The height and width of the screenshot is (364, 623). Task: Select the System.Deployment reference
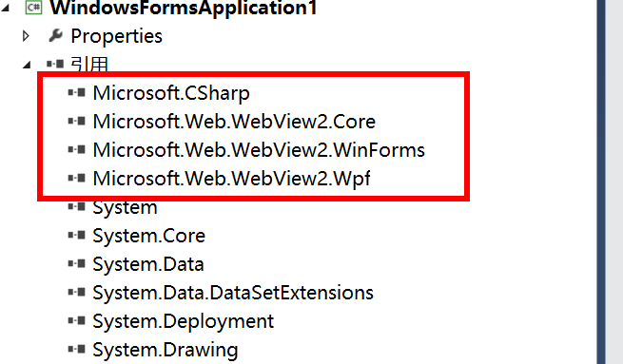click(184, 321)
